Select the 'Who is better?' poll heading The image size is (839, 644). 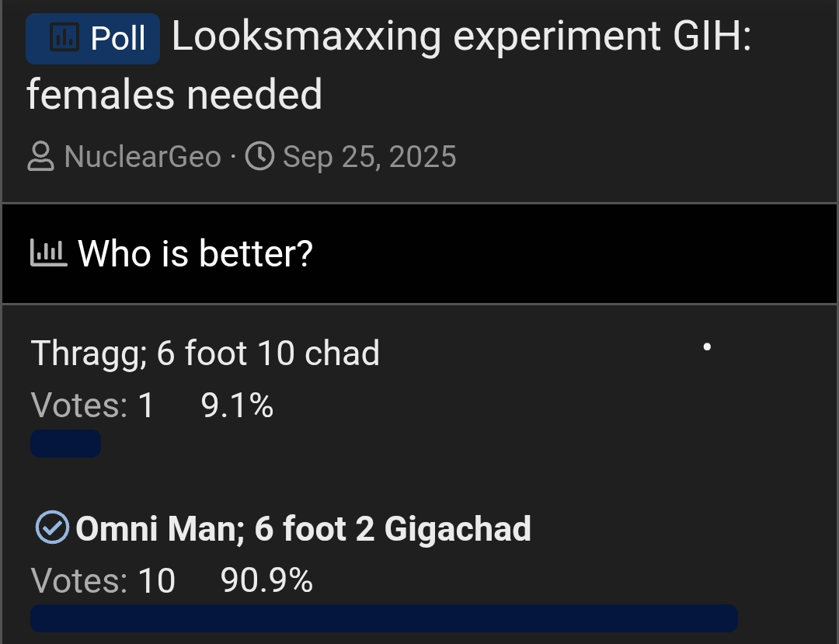point(195,253)
